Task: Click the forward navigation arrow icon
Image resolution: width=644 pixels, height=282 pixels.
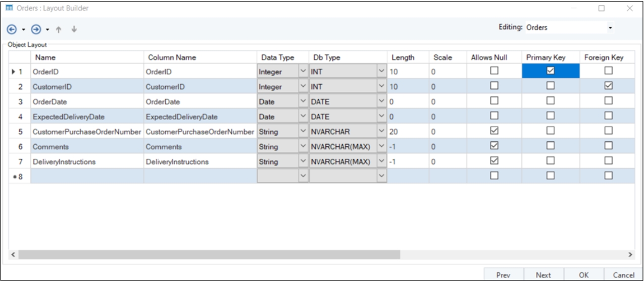Action: tap(36, 29)
